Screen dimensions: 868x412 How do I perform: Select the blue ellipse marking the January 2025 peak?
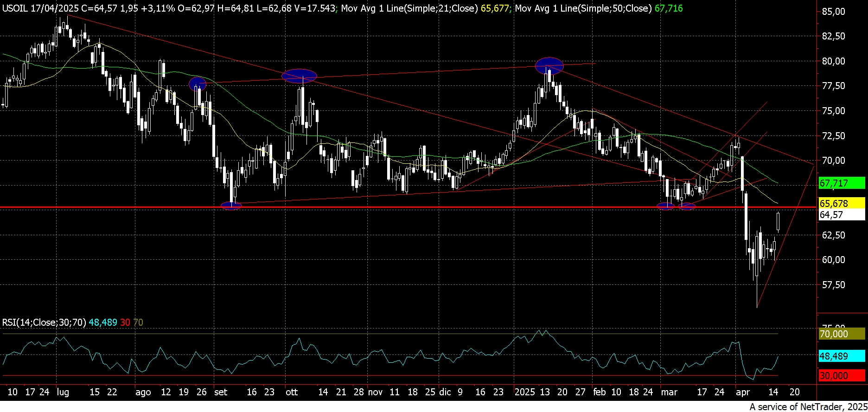tap(549, 66)
